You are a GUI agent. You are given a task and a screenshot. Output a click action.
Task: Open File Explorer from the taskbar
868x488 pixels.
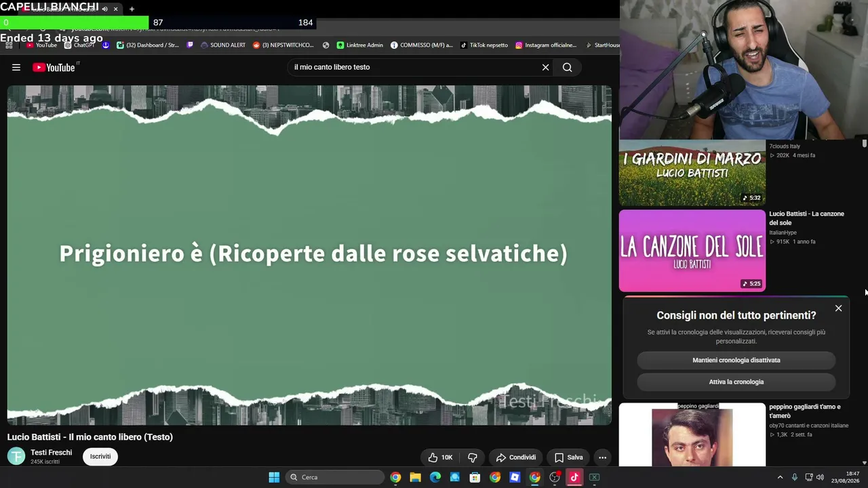point(415,477)
